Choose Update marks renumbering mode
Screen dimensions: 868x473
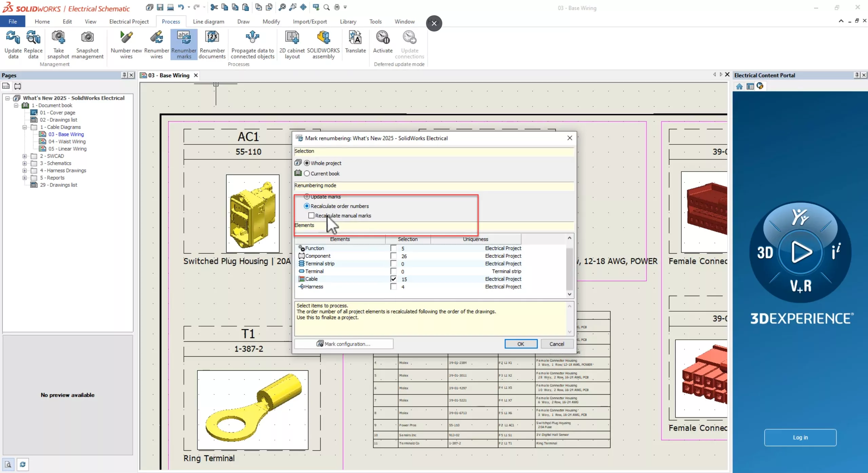(307, 197)
